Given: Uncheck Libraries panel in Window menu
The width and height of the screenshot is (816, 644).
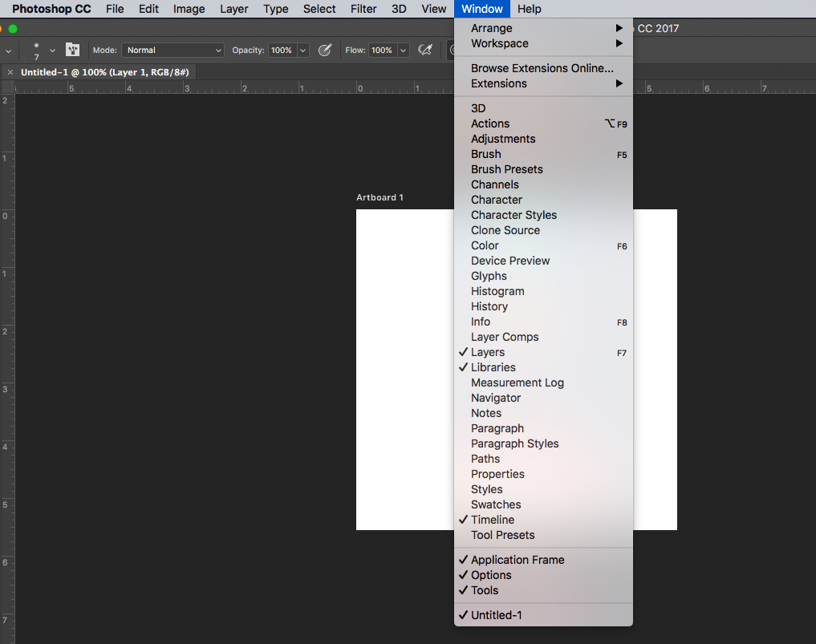Looking at the screenshot, I should pos(543,367).
